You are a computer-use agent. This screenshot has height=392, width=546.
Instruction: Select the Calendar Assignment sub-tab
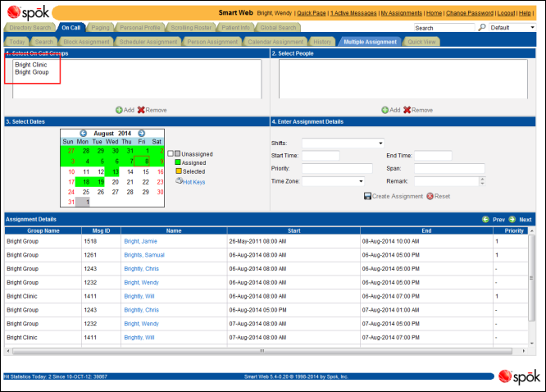coord(275,42)
